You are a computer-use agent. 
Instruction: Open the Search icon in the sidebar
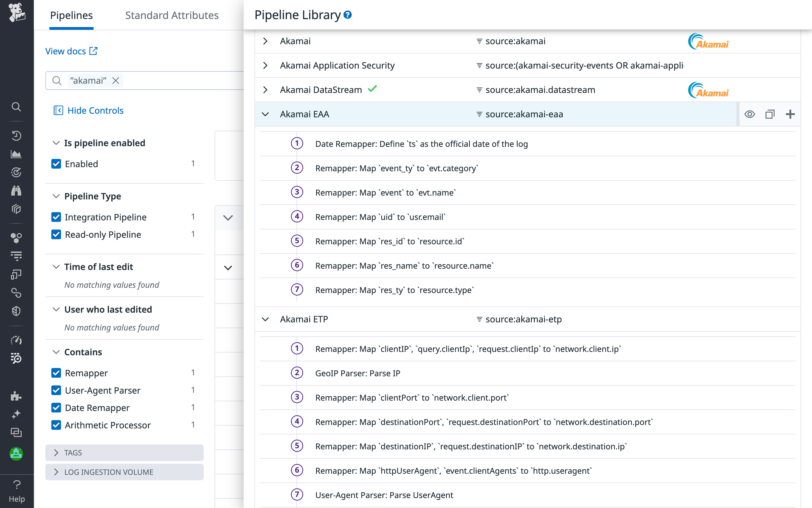16,107
